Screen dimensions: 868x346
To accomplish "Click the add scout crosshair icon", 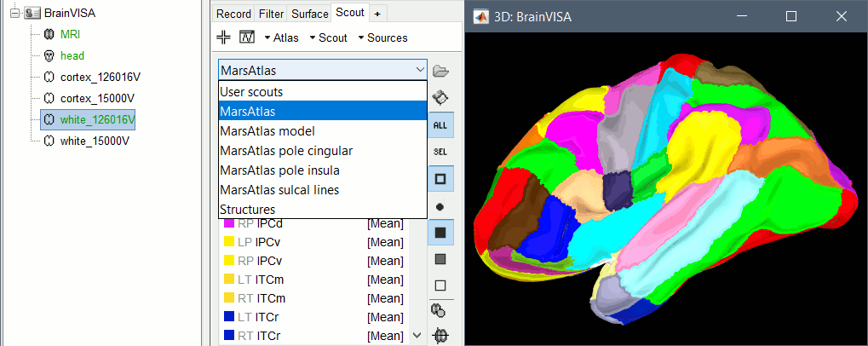I will click(x=224, y=37).
